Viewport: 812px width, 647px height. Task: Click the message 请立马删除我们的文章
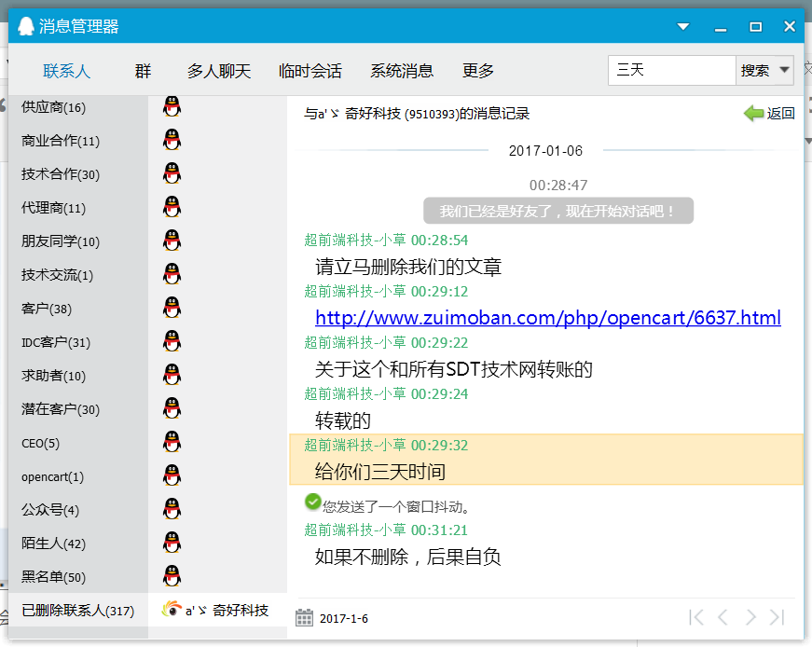pos(408,267)
